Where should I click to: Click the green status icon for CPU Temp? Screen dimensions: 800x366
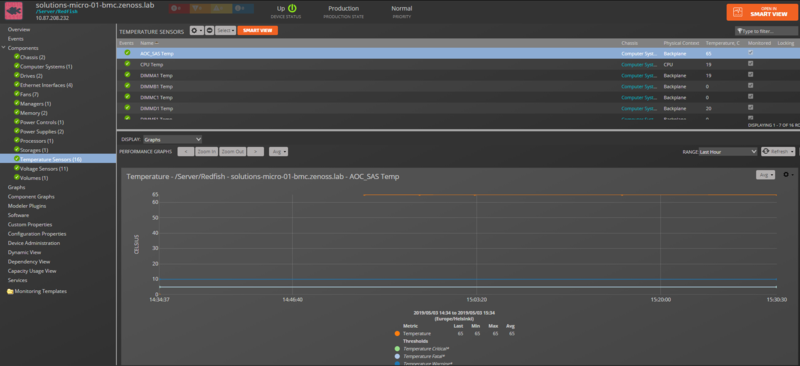[127, 64]
